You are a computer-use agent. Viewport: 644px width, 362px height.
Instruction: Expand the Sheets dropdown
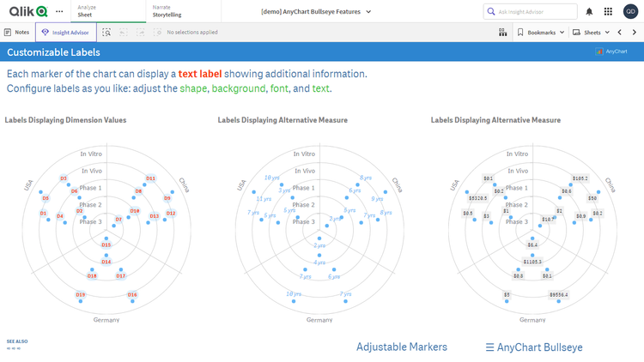[x=591, y=33]
